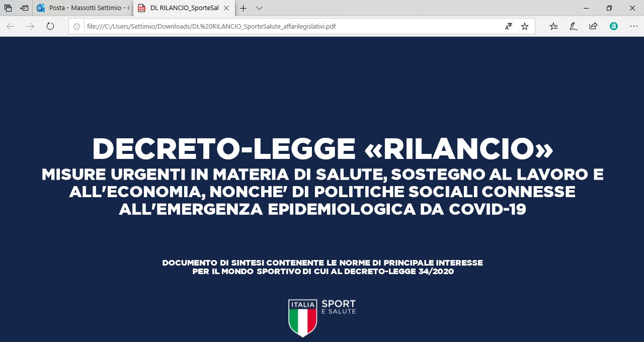Viewport: 644px width, 342px height.
Task: Add the page to favorites with the star
Action: pyautogui.click(x=525, y=26)
